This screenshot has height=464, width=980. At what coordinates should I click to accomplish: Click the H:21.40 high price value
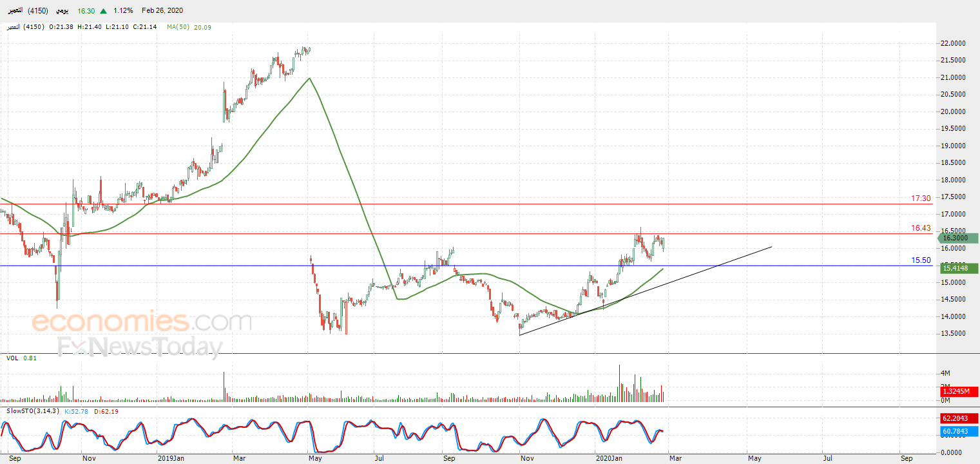coord(91,27)
